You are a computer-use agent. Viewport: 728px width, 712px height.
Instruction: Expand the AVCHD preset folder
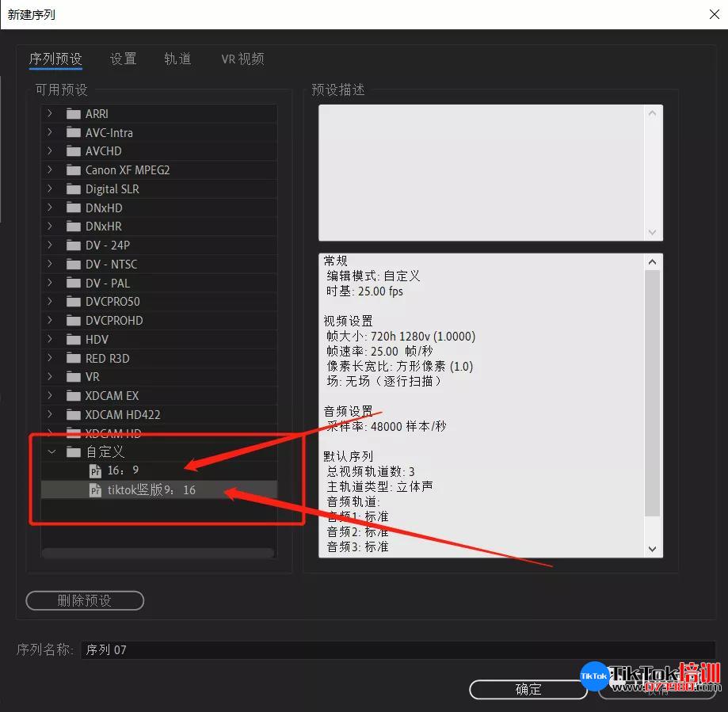[x=50, y=150]
